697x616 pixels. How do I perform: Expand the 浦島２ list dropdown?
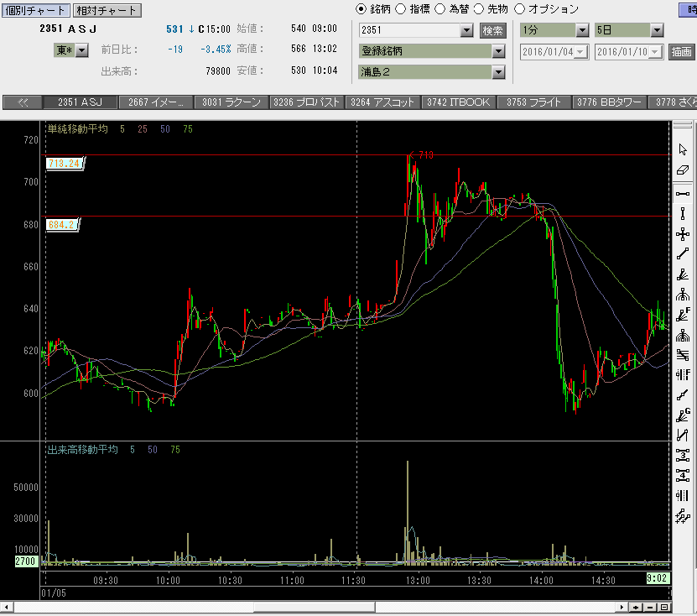coord(499,72)
